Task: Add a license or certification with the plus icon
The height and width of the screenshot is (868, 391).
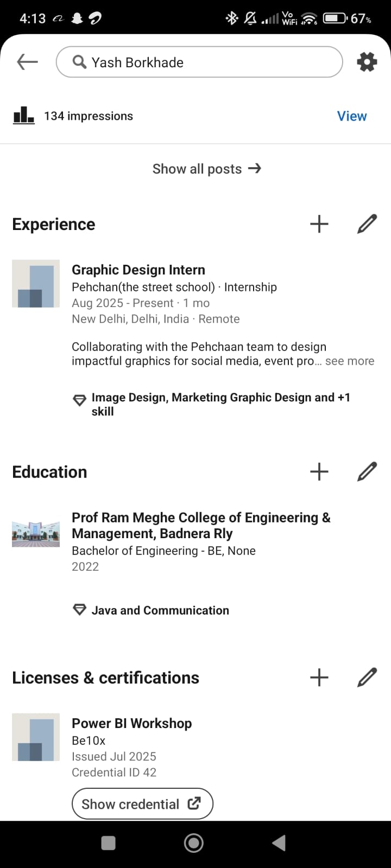Action: pos(319,677)
